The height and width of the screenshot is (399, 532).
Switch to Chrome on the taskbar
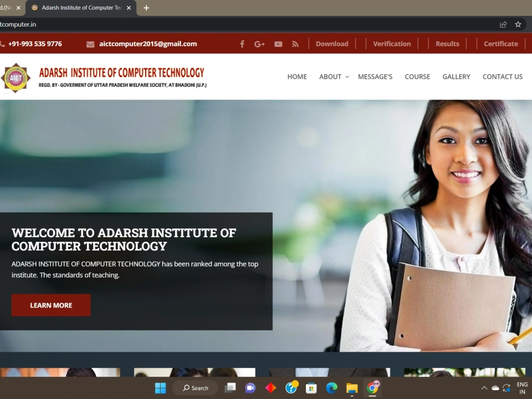point(372,387)
